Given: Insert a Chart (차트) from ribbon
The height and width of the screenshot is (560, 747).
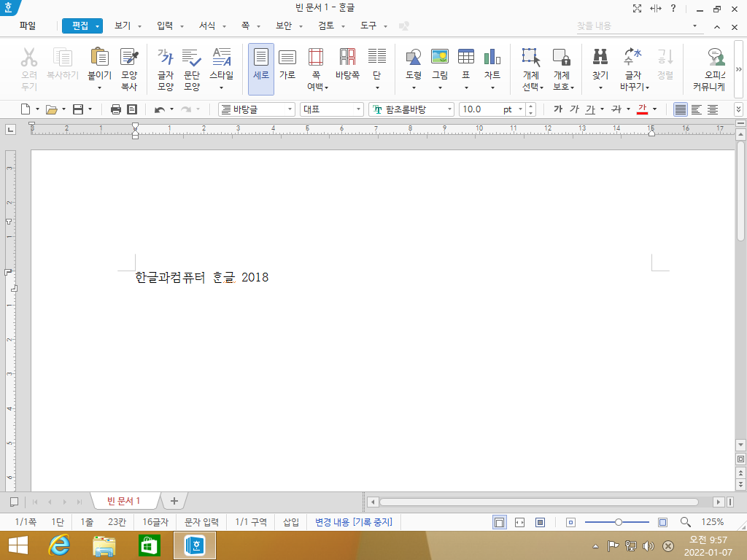Looking at the screenshot, I should click(492, 56).
